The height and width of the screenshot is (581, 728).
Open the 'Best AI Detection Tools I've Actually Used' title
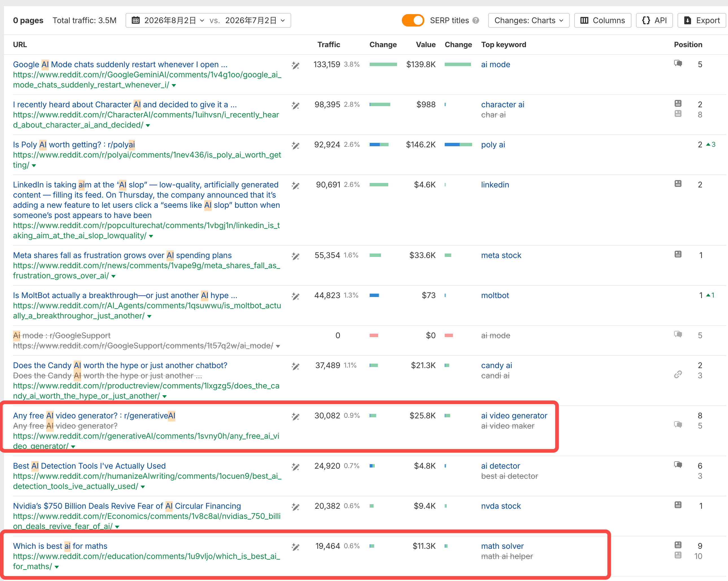click(x=89, y=466)
